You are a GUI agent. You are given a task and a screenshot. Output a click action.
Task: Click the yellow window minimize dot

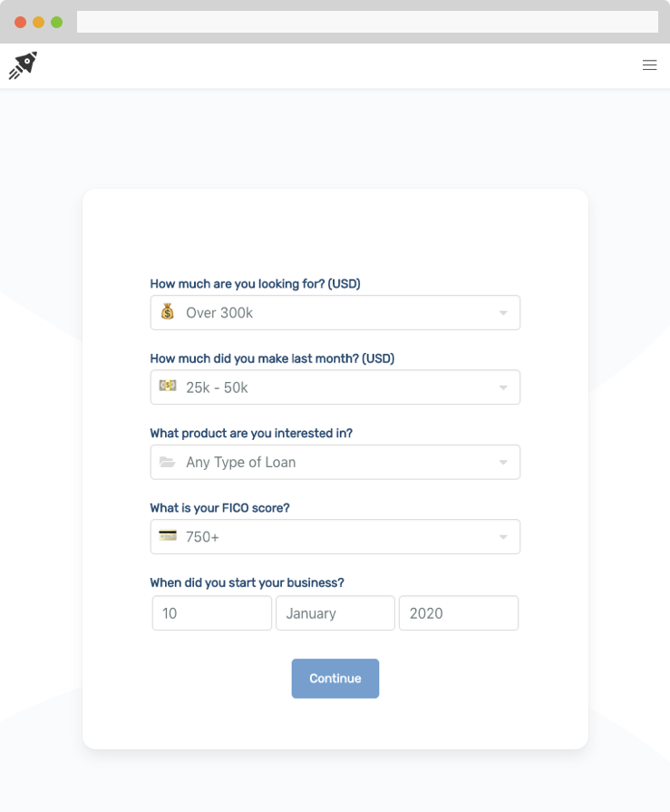point(39,22)
